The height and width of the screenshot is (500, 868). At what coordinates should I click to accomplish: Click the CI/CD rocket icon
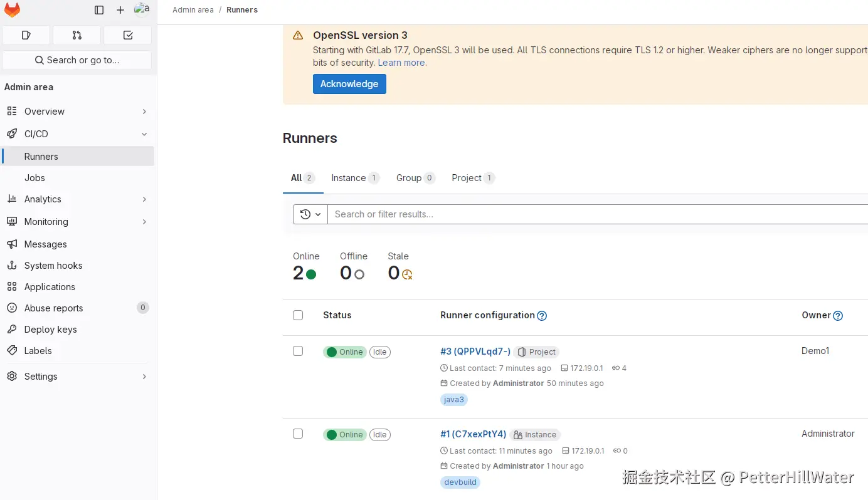[x=12, y=134]
